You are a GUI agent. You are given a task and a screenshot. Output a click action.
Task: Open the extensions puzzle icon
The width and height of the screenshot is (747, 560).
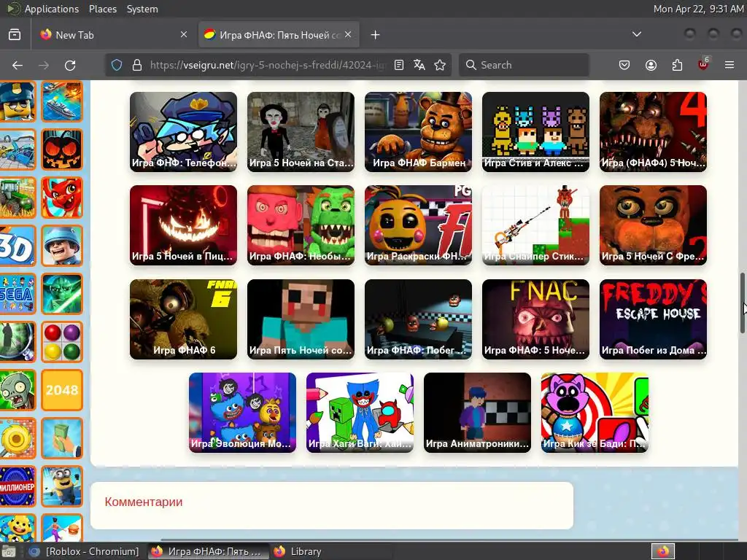point(677,65)
